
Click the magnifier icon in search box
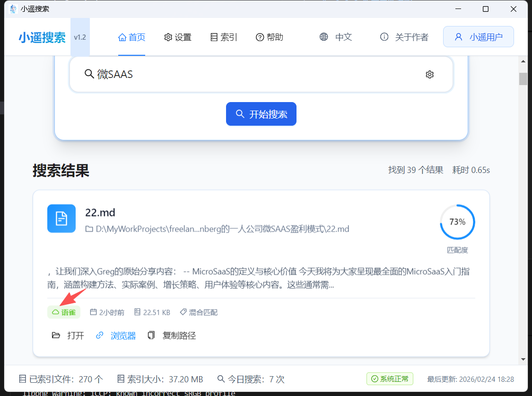[x=89, y=74]
